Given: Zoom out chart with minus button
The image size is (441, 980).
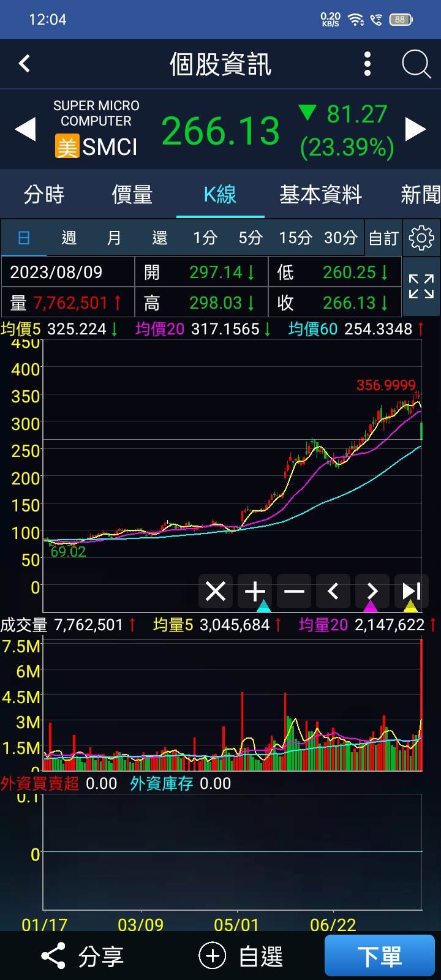Looking at the screenshot, I should [294, 591].
